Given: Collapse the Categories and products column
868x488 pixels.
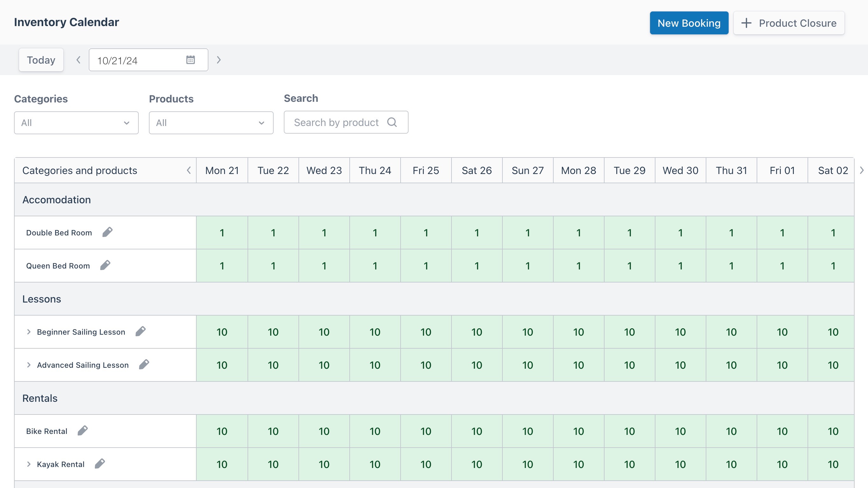Looking at the screenshot, I should coord(189,171).
